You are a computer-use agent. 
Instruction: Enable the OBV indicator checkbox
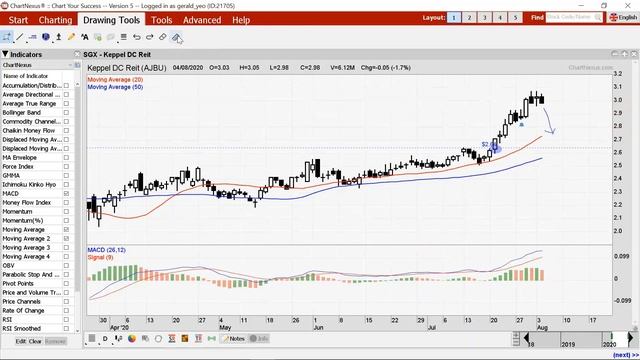tap(66, 266)
